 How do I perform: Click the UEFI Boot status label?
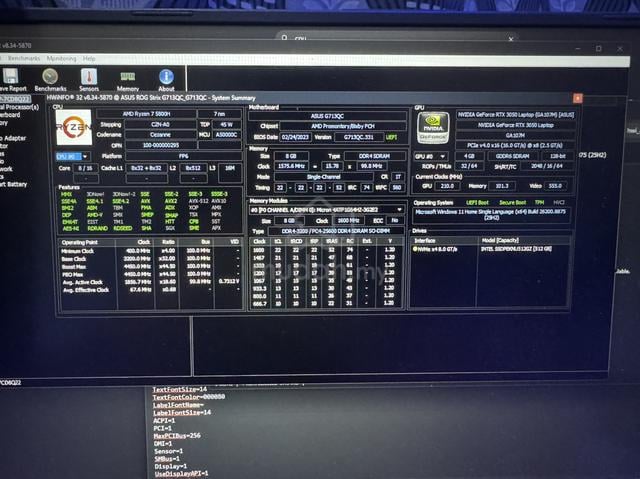pyautogui.click(x=477, y=203)
